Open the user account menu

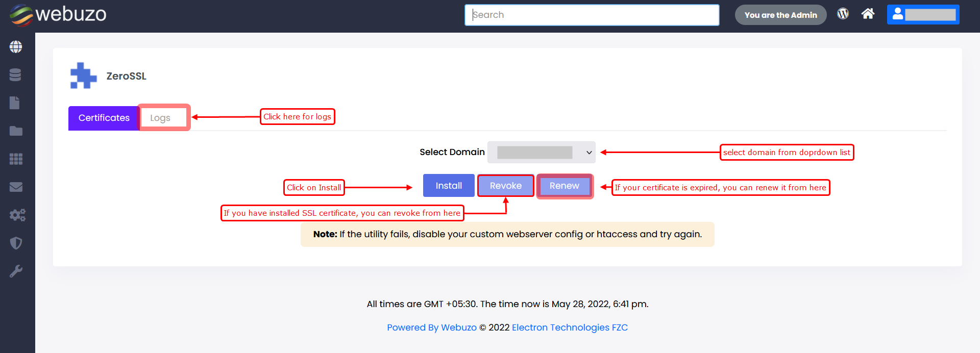(923, 15)
